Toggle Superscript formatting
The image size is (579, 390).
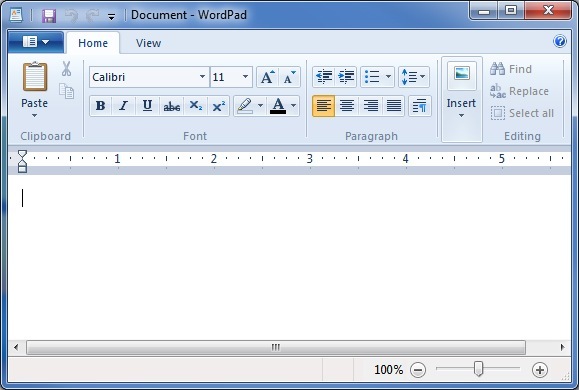(x=219, y=106)
